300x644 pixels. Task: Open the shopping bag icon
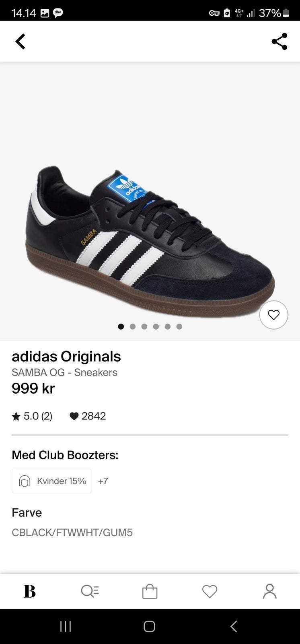[150, 591]
